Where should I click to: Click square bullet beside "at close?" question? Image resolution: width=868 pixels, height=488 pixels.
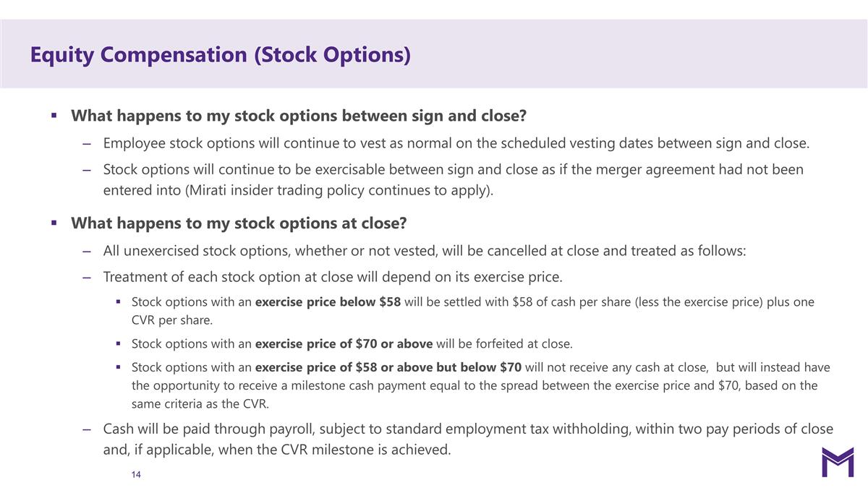[x=54, y=223]
